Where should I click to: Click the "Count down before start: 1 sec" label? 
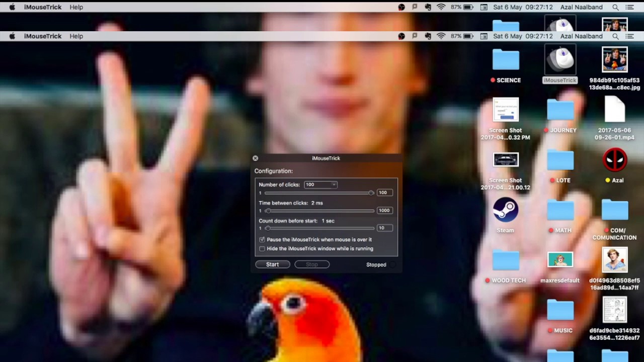coord(296,221)
